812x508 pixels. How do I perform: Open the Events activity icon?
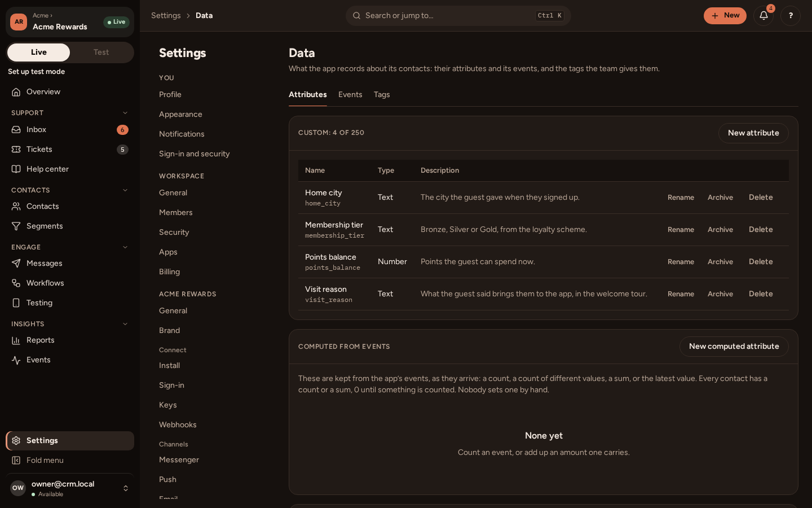(x=16, y=360)
